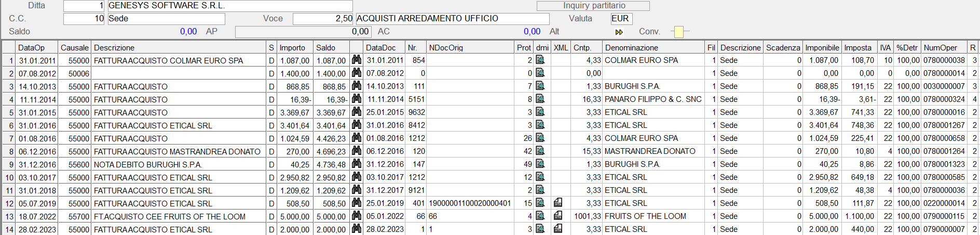Click the yellow Conv. indicator box

click(x=679, y=32)
